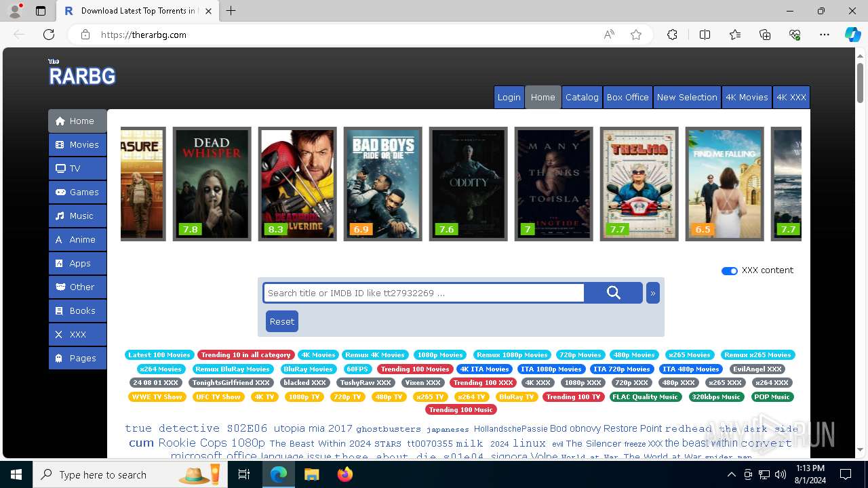
Task: Open the Remux 4K Movies tag
Action: coord(374,354)
